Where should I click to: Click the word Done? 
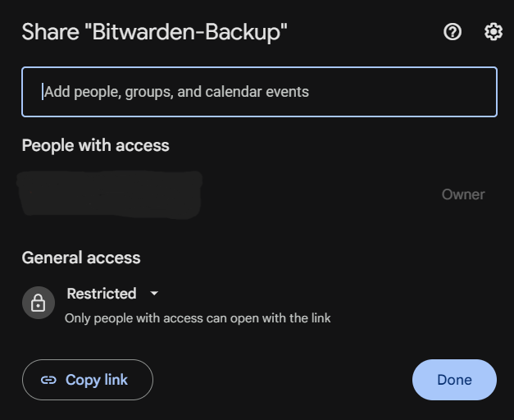point(454,380)
